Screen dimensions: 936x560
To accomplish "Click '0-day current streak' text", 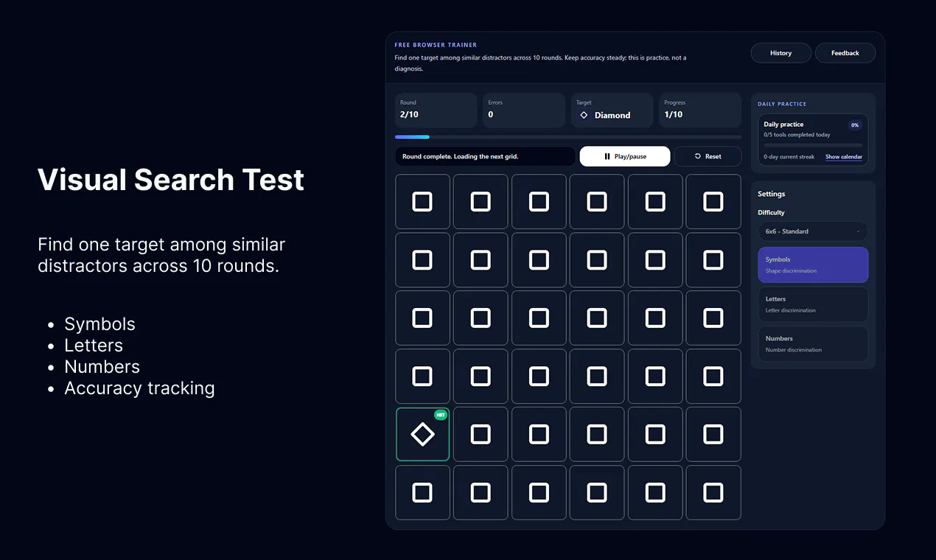I will tap(789, 157).
